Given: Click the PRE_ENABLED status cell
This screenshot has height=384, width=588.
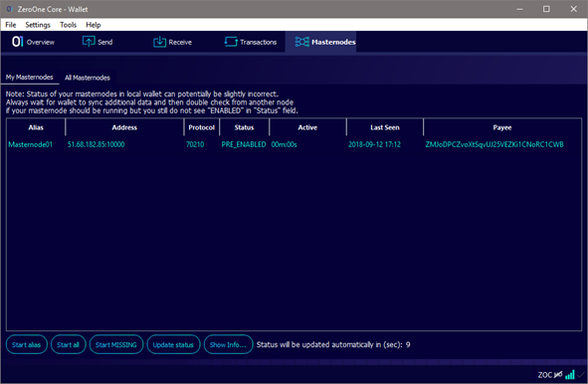Looking at the screenshot, I should pyautogui.click(x=244, y=144).
